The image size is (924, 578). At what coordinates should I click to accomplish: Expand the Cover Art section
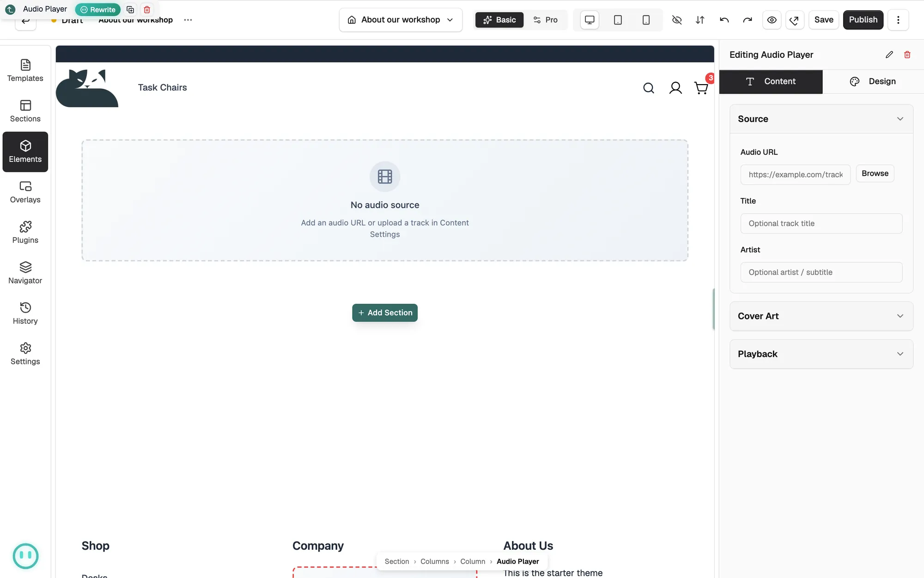pyautogui.click(x=821, y=316)
